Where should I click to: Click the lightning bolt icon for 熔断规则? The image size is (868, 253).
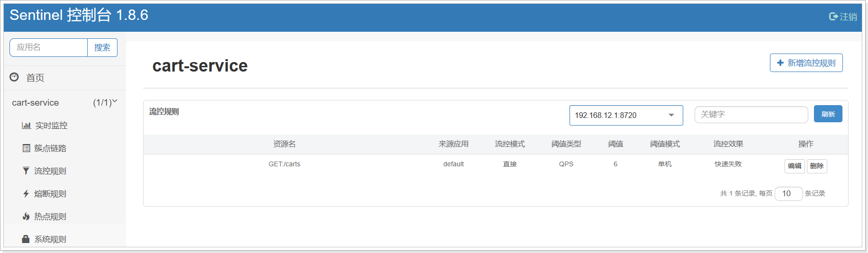tap(26, 194)
